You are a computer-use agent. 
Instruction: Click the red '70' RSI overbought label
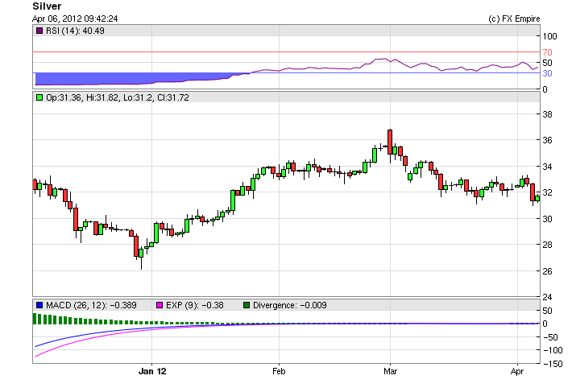[x=547, y=52]
